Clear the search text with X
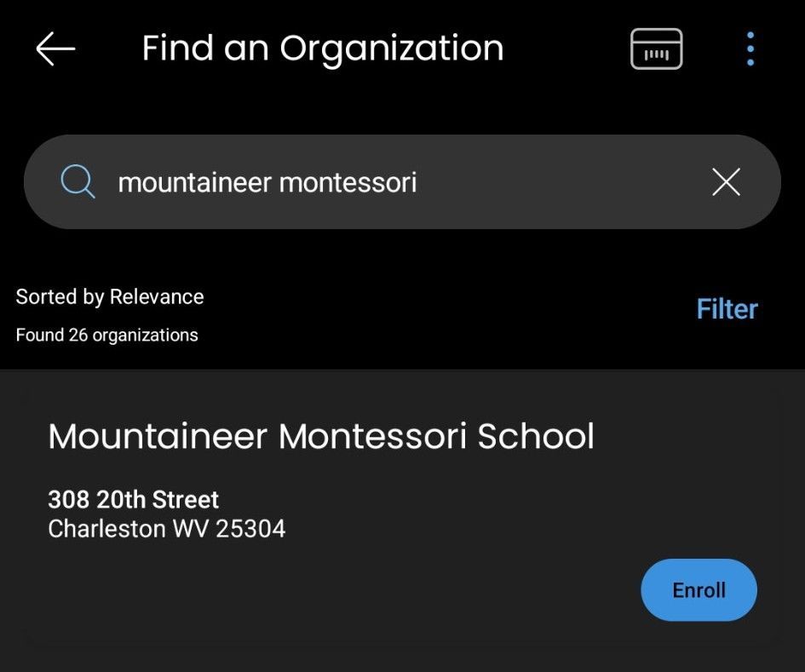This screenshot has height=672, width=805. [726, 181]
